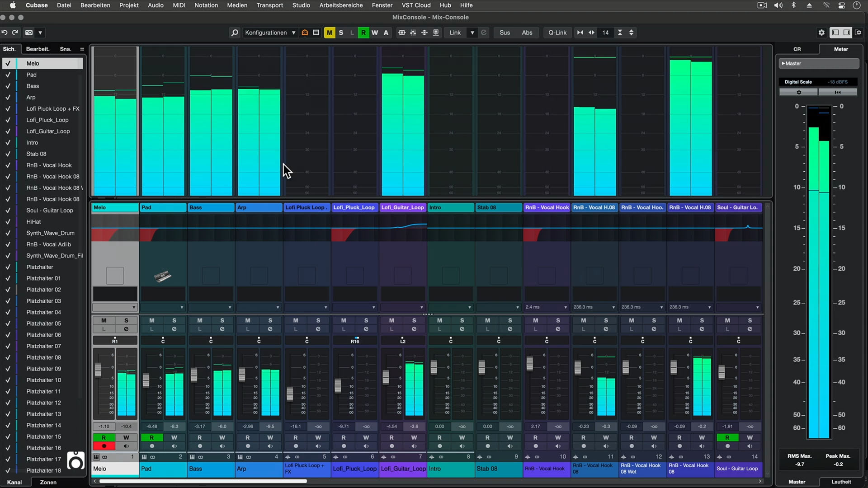The height and width of the screenshot is (488, 868).
Task: Expand the Master meter disclosure triangle
Action: pos(783,63)
